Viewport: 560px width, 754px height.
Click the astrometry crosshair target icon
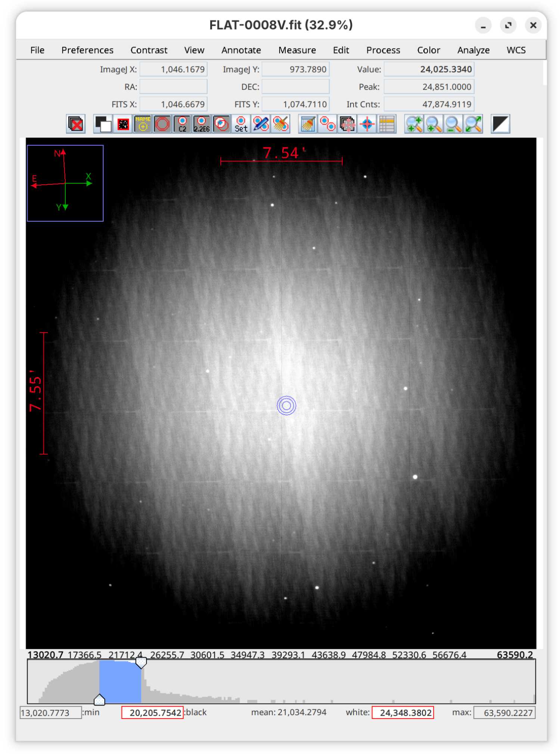click(x=367, y=124)
